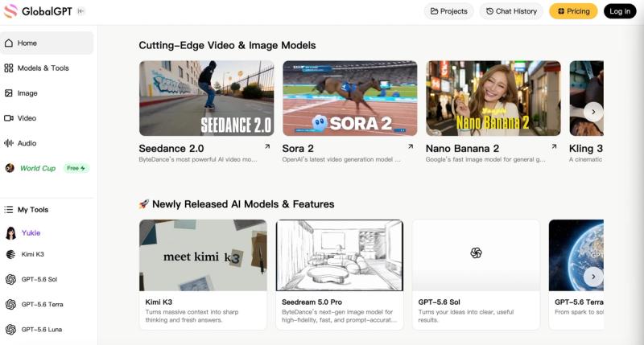Click the GlobalGPT logo icon
This screenshot has height=345, width=644.
10,11
